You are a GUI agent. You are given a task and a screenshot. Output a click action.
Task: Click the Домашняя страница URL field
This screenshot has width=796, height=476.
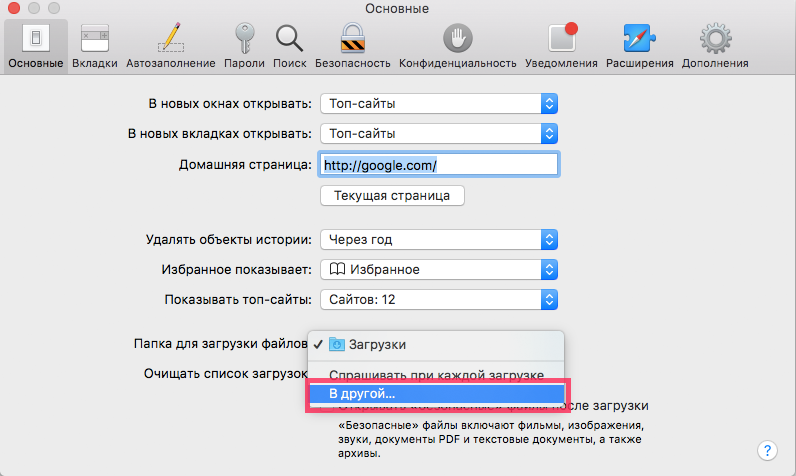(437, 164)
